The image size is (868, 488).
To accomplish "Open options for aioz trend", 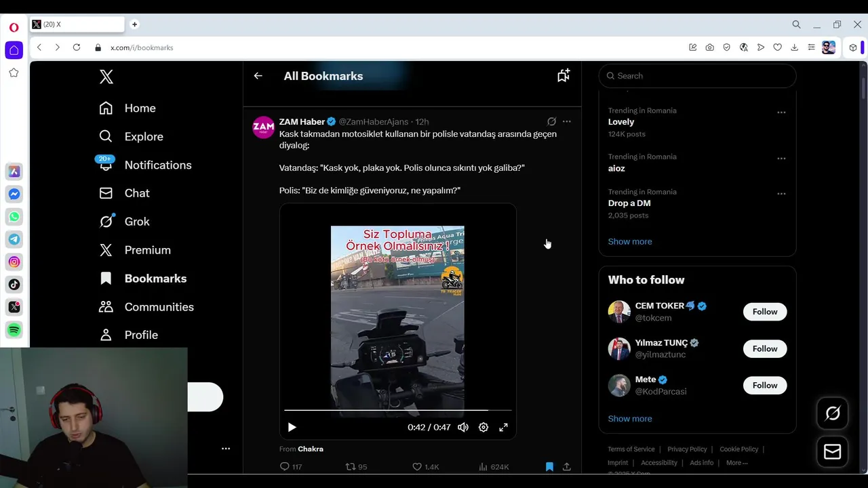I will click(x=781, y=159).
